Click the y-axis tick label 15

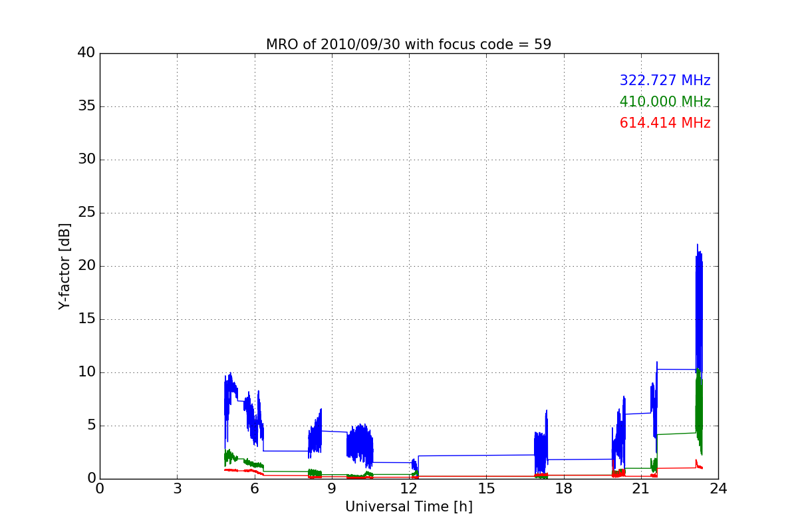(86, 319)
